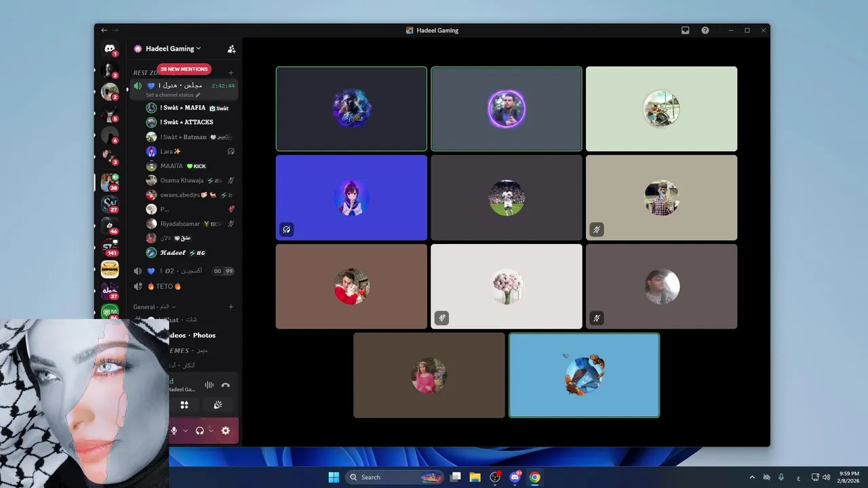Open the Hadeel Gaming server dropdown
This screenshot has height=488, width=868.
(x=174, y=49)
